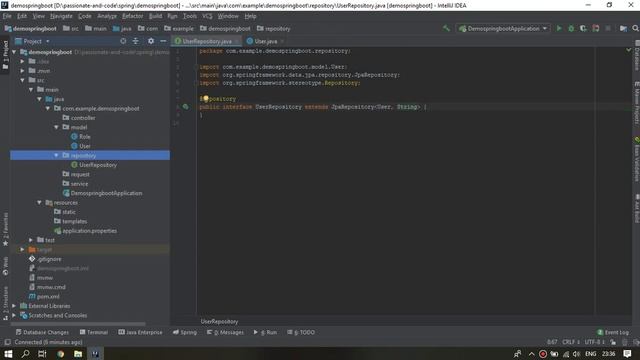The image size is (640, 360).
Task: Collapse the demospringboot root node
Action: [14, 52]
